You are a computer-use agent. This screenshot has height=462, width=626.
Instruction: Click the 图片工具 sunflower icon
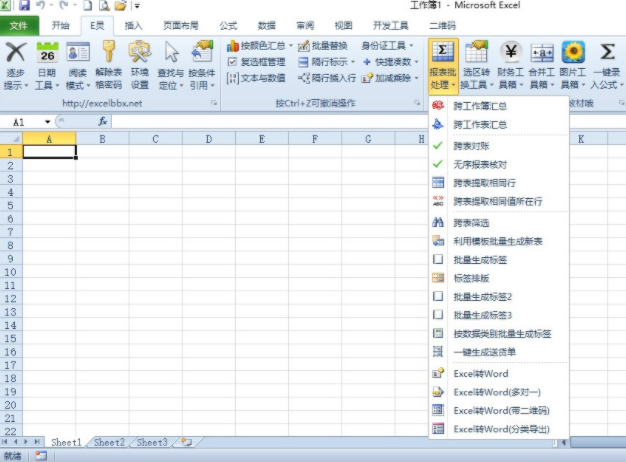[x=573, y=53]
